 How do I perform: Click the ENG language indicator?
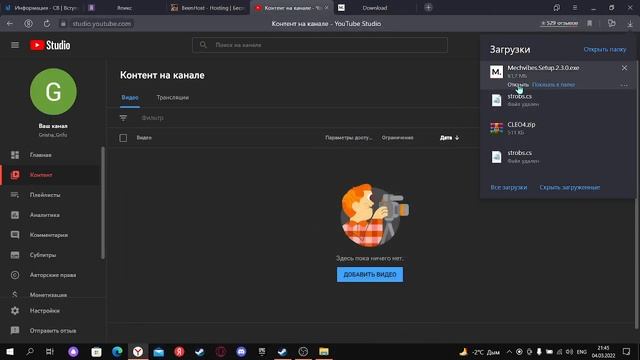pos(582,351)
